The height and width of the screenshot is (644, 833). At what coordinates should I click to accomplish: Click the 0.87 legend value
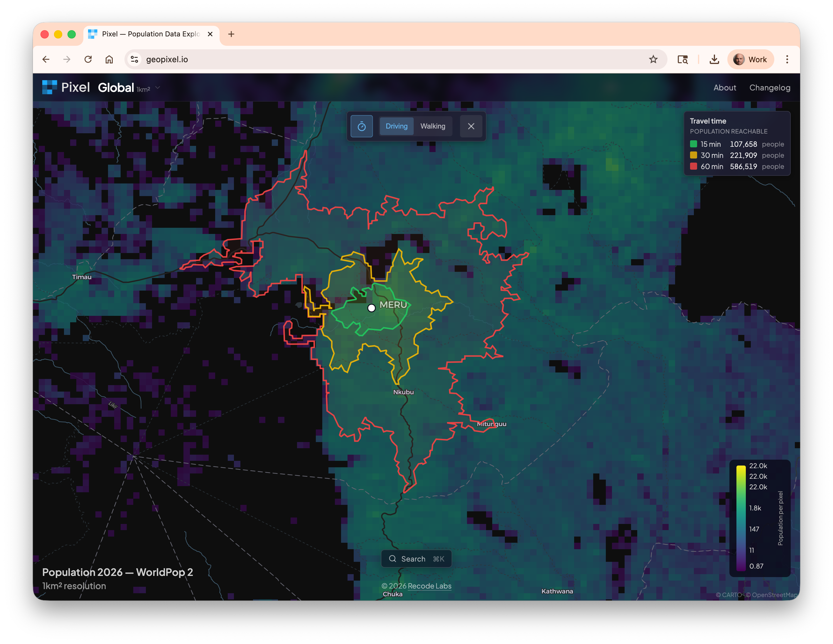756,566
